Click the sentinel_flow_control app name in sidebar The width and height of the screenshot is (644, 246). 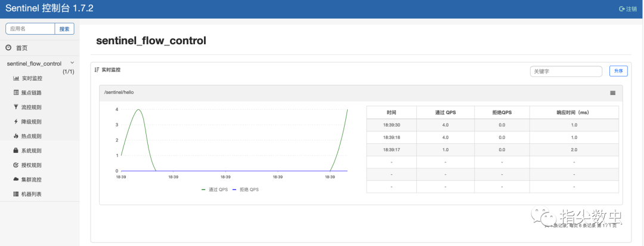coord(34,63)
